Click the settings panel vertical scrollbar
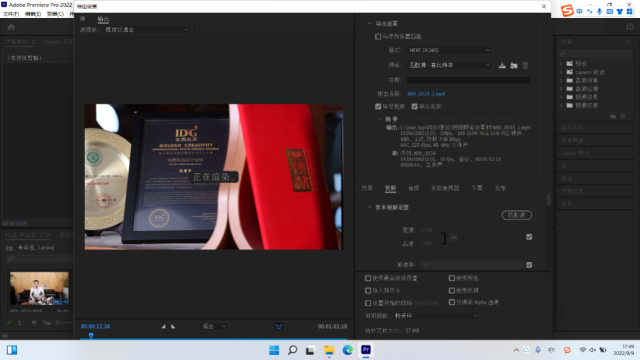This screenshot has width=640, height=360. point(548,200)
